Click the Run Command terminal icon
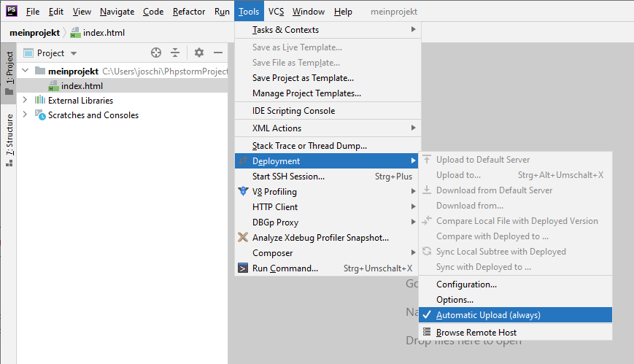The height and width of the screenshot is (364, 634). click(x=244, y=268)
